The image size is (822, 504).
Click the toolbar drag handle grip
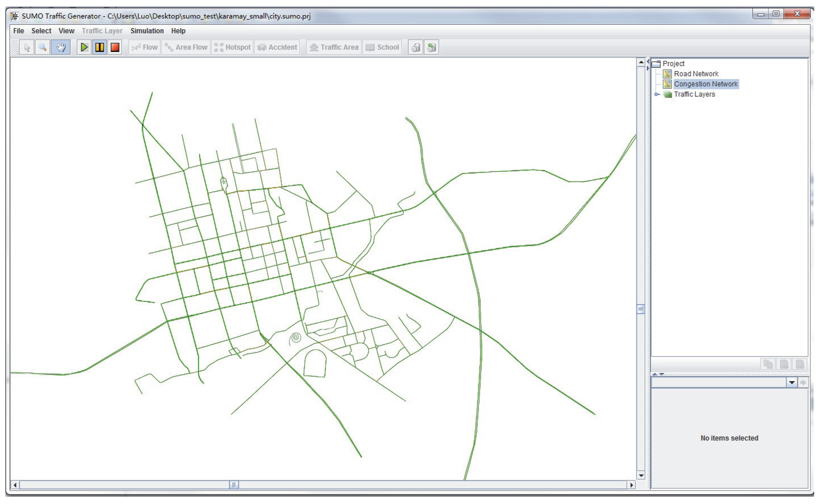coord(14,47)
